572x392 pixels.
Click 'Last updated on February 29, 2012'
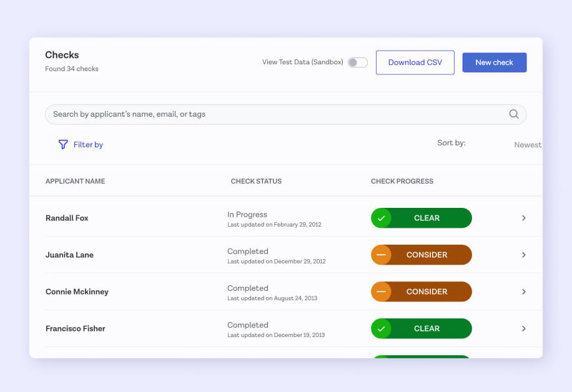[274, 225]
